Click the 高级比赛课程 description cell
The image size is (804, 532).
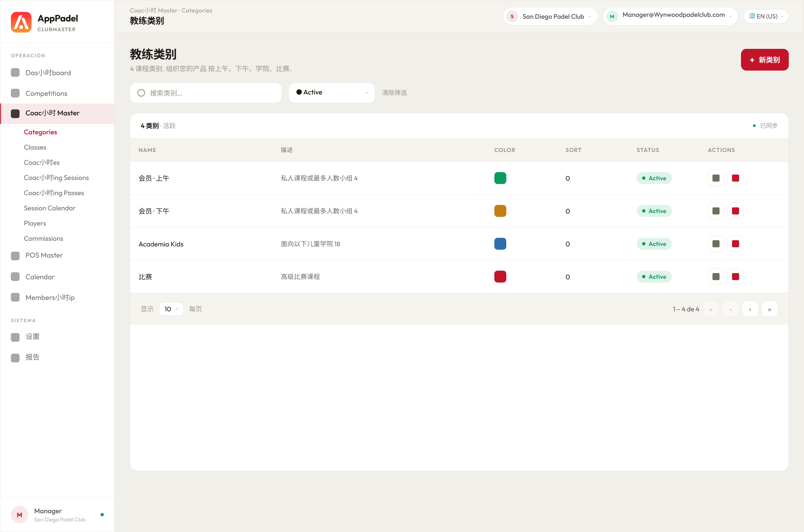[300, 277]
